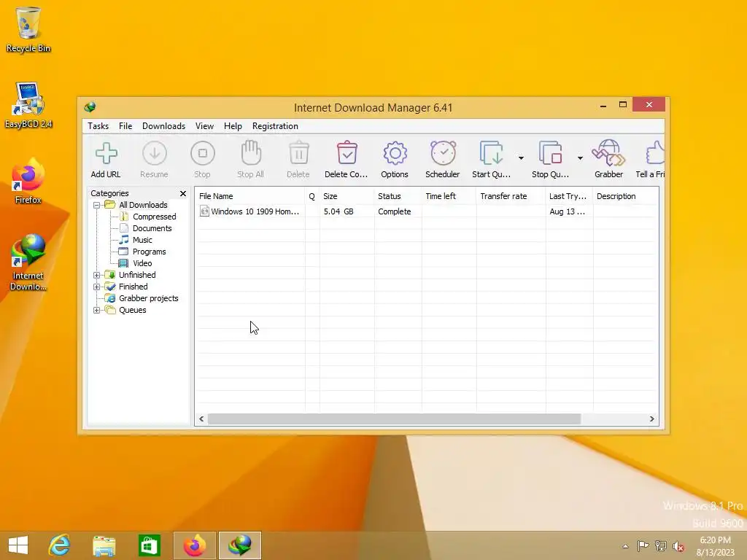Launch the Grabber tool icon

point(608,153)
